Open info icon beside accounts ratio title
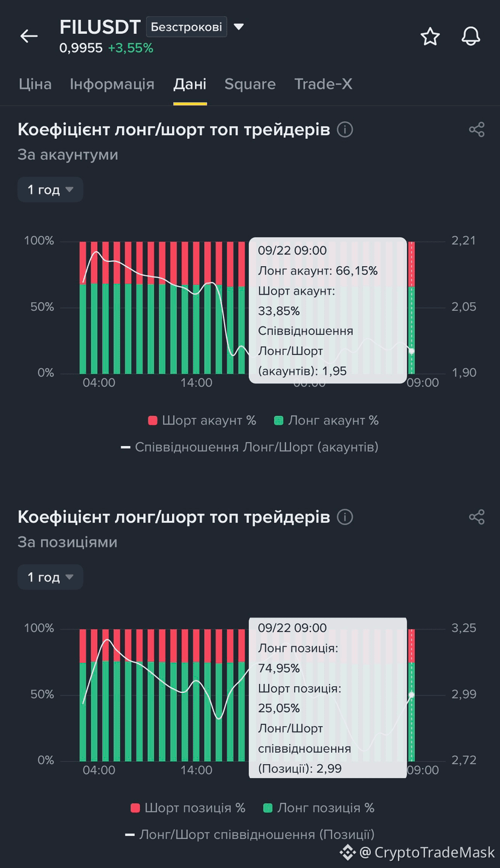 (x=345, y=129)
